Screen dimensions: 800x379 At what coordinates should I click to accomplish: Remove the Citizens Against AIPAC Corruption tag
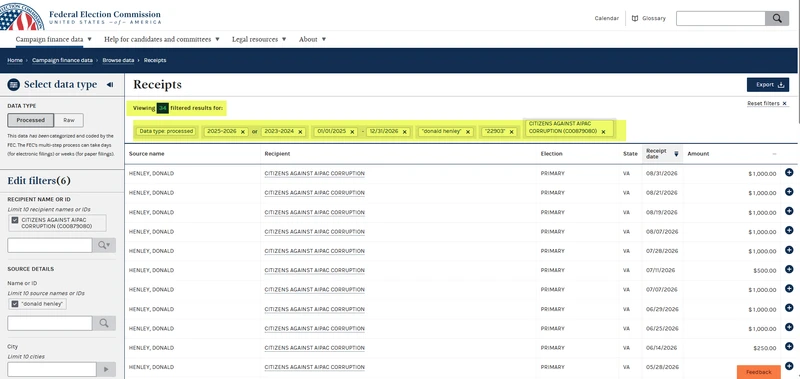tap(603, 132)
